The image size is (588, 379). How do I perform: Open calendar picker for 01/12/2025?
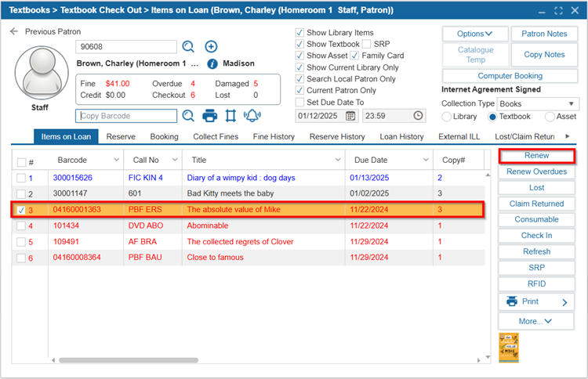pos(350,116)
